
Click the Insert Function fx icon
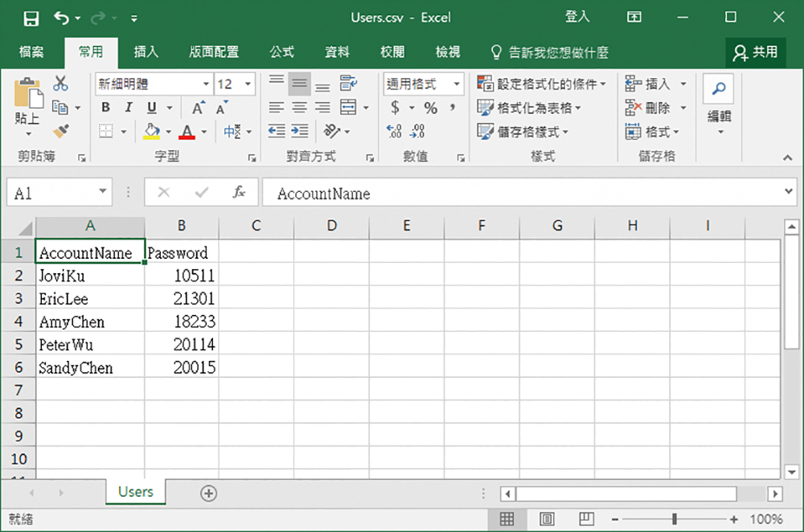pyautogui.click(x=239, y=193)
